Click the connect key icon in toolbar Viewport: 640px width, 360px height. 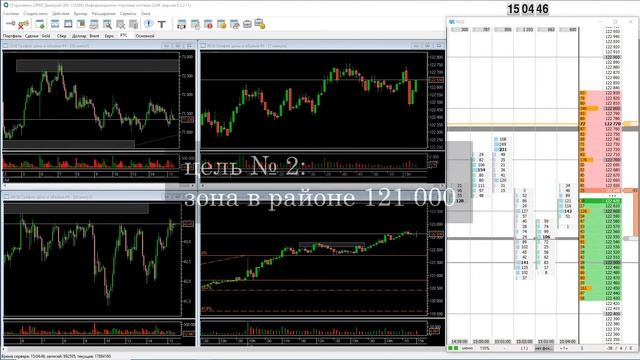point(10,24)
